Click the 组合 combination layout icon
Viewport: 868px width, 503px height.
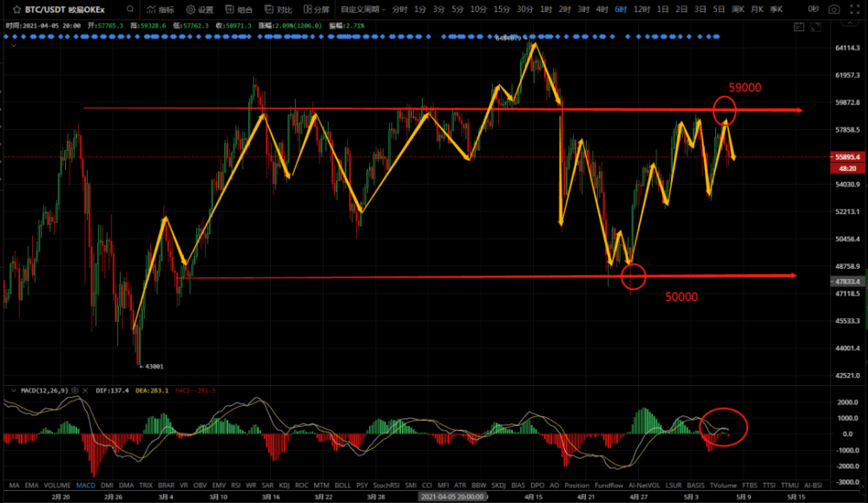240,10
